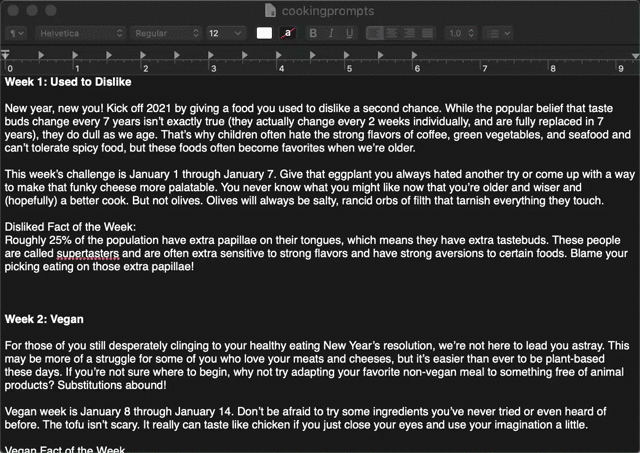Click the line 'Disliked Fact of the Week:'
The width and height of the screenshot is (640, 453).
(70, 227)
